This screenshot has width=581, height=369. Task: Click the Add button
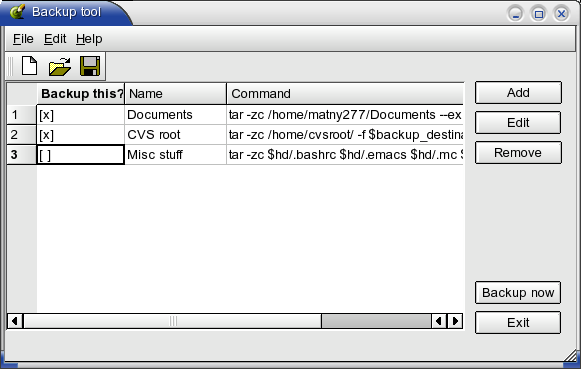[518, 93]
